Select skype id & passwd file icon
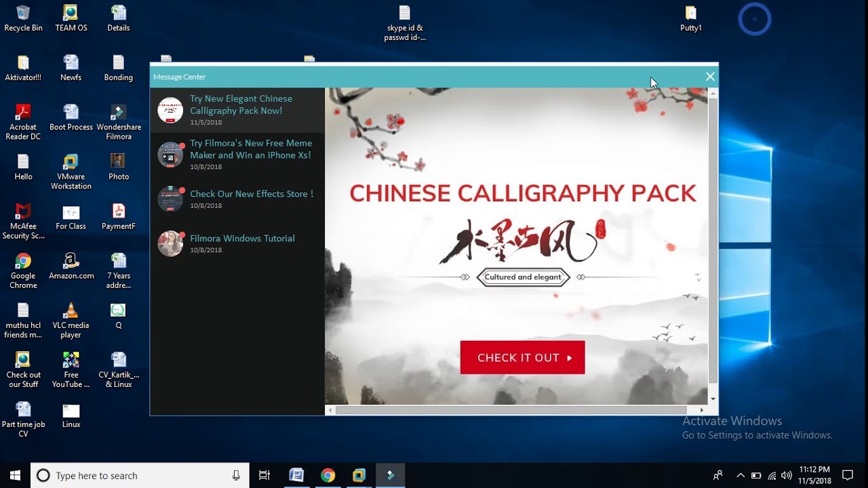 click(x=405, y=23)
